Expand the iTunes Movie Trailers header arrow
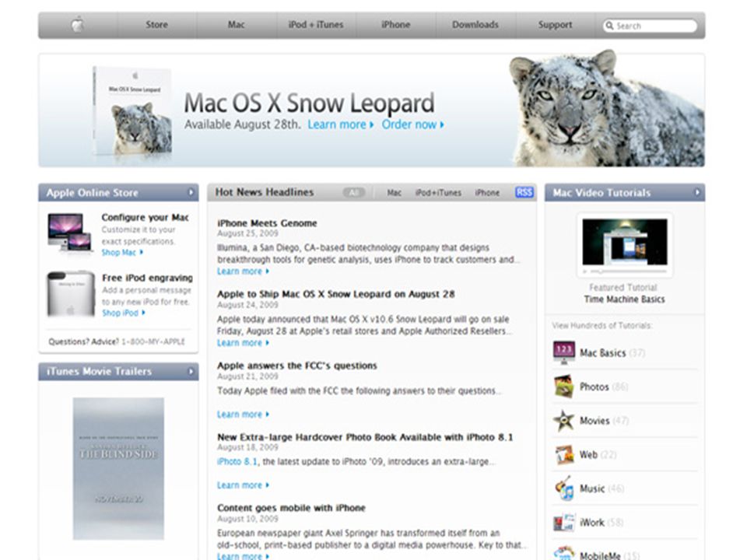 coord(191,371)
